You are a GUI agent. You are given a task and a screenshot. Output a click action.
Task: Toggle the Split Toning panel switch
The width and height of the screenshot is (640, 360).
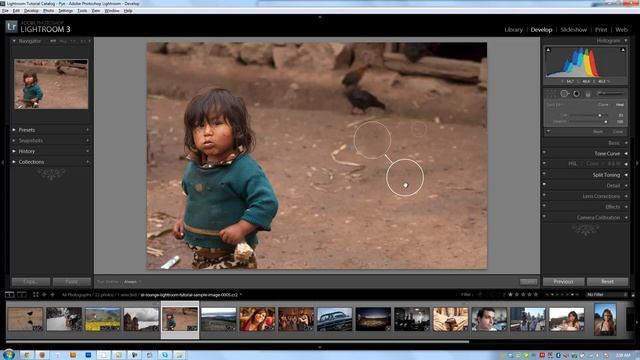click(x=544, y=174)
